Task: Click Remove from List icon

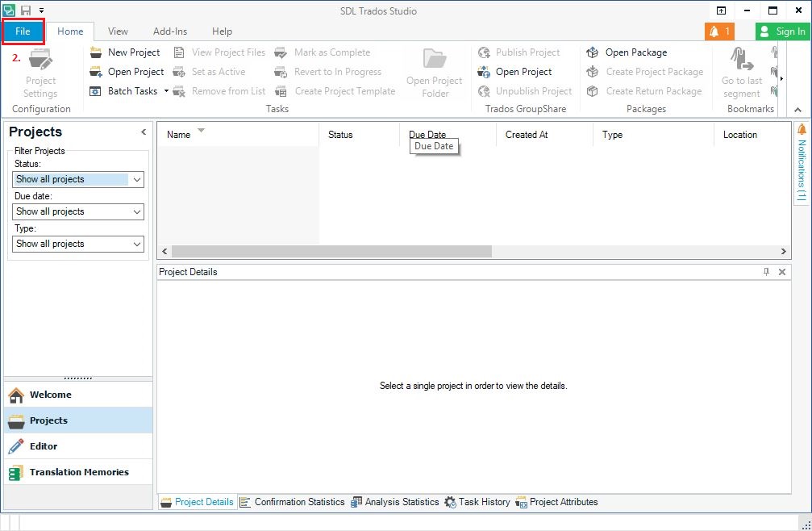Action: click(179, 91)
